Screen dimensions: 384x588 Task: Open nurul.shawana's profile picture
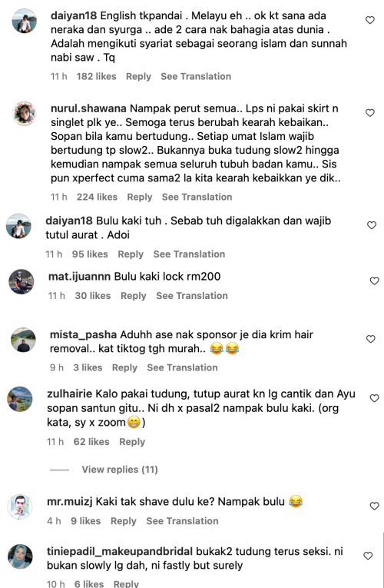pos(25,114)
